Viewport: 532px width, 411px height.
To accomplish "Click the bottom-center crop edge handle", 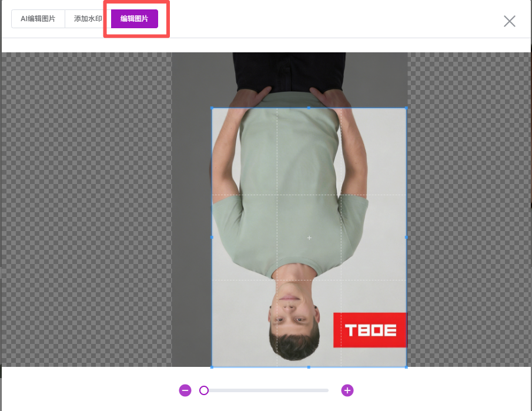I will pos(309,367).
